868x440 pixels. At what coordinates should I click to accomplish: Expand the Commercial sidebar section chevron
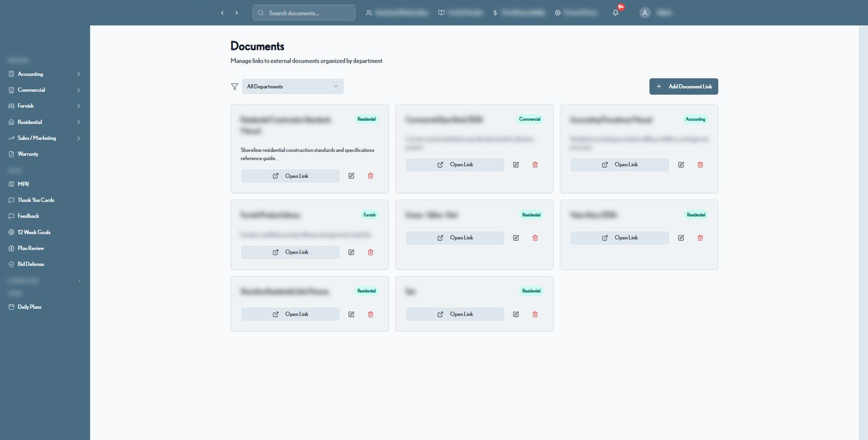click(x=79, y=90)
